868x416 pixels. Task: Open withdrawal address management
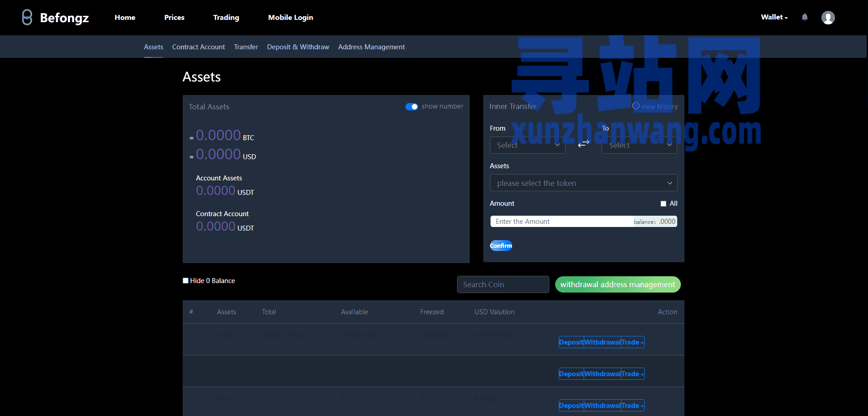coord(618,284)
